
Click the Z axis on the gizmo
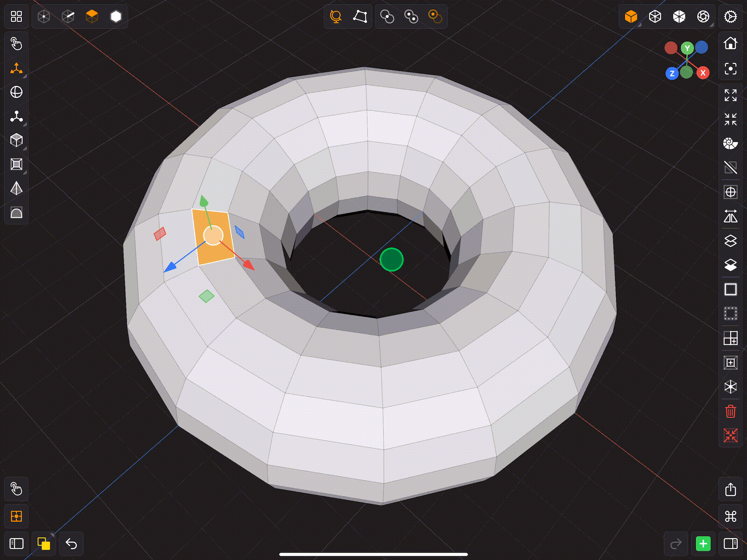click(672, 73)
